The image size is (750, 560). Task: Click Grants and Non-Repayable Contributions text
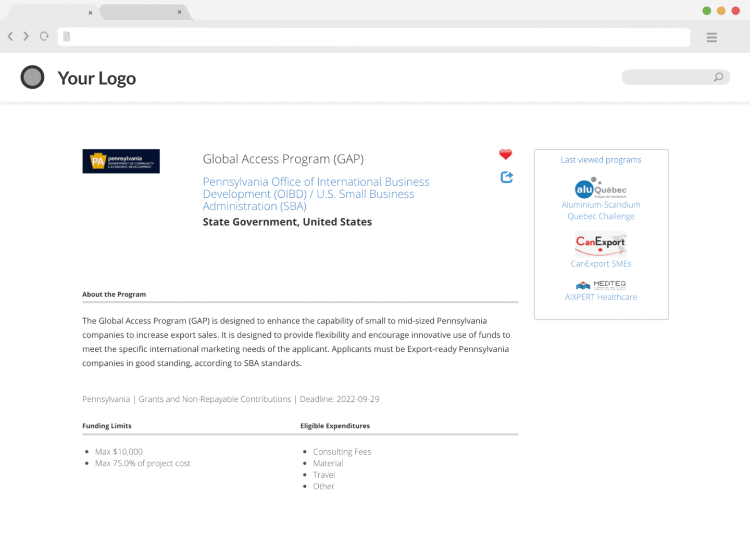pos(215,399)
